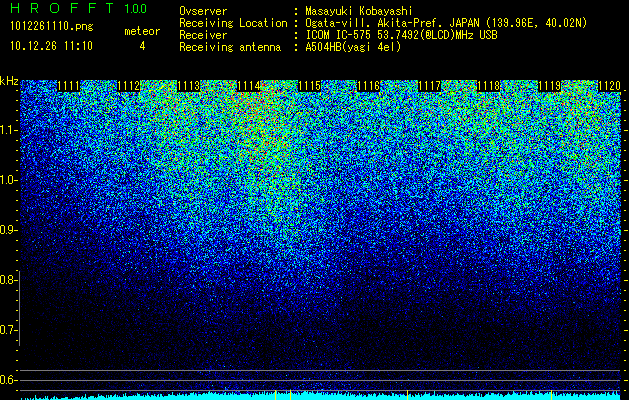Select the observer name Masayuki Kobayashi
Screen dimensions: 629x400
[359, 11]
